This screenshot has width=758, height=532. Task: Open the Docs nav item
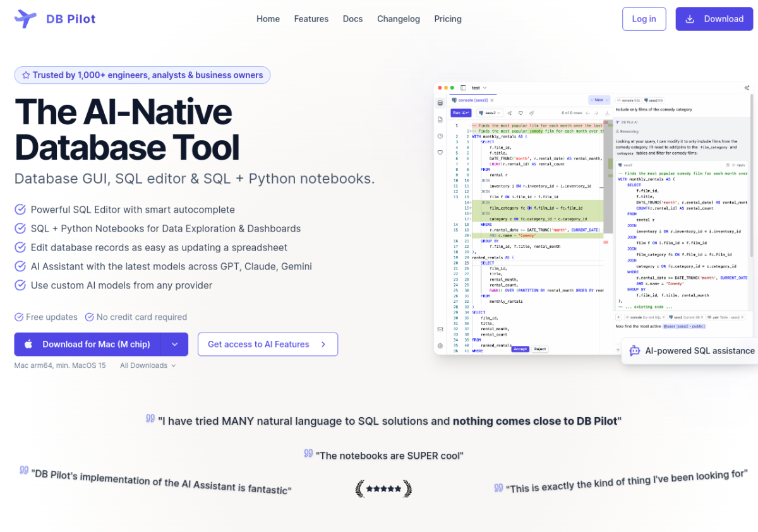352,19
